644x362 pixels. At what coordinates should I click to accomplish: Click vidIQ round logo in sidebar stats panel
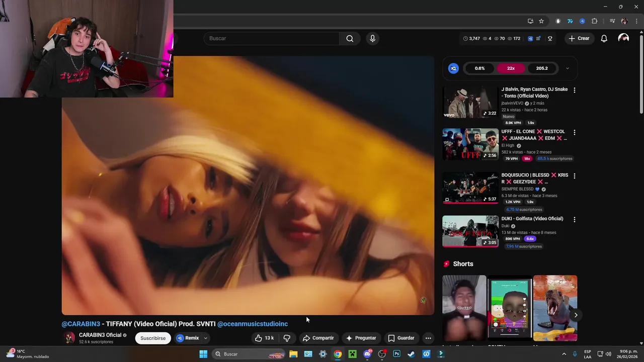coord(453,68)
